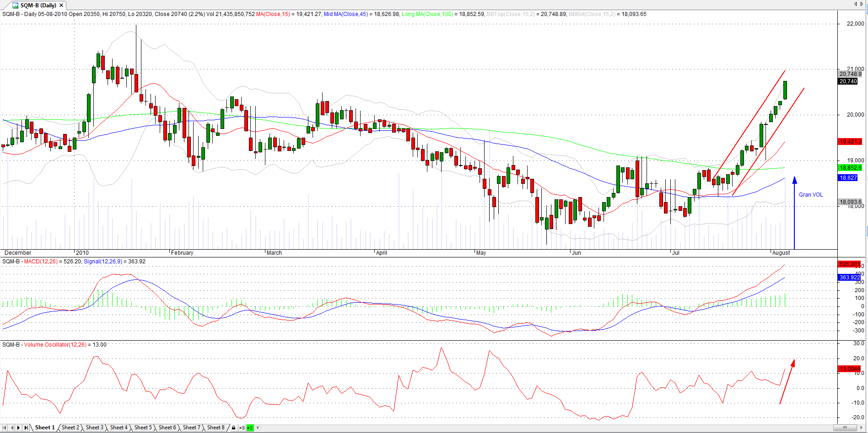Toggle the symbol link S button
The image size is (868, 433).
(x=242, y=428)
